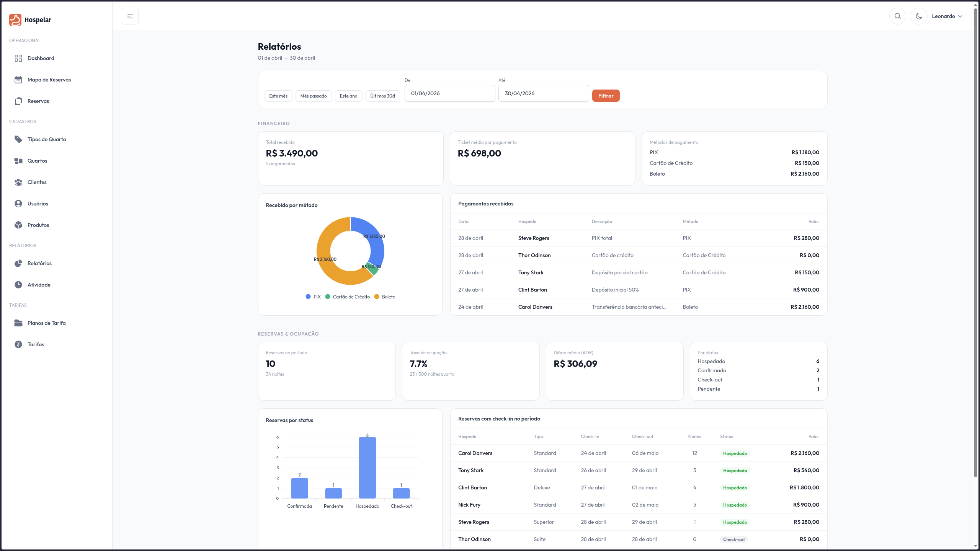Toggle dark mode with the moon icon
The height and width of the screenshot is (551, 980).
(x=919, y=16)
